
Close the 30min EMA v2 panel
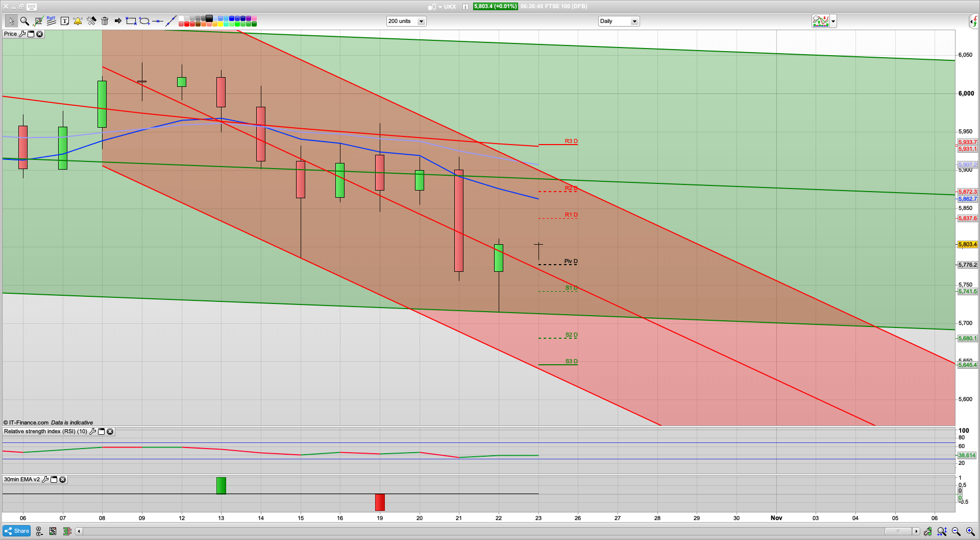62,479
